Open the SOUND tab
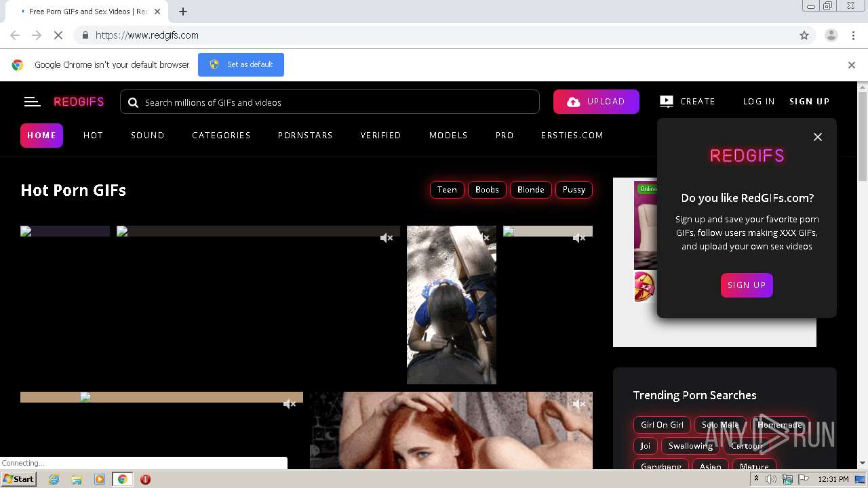 (x=148, y=136)
